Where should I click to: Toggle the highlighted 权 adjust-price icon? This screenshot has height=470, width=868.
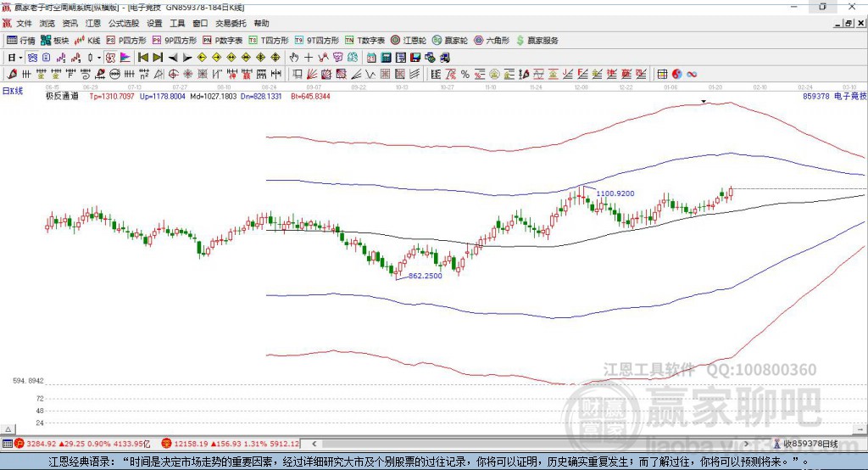pos(111,58)
